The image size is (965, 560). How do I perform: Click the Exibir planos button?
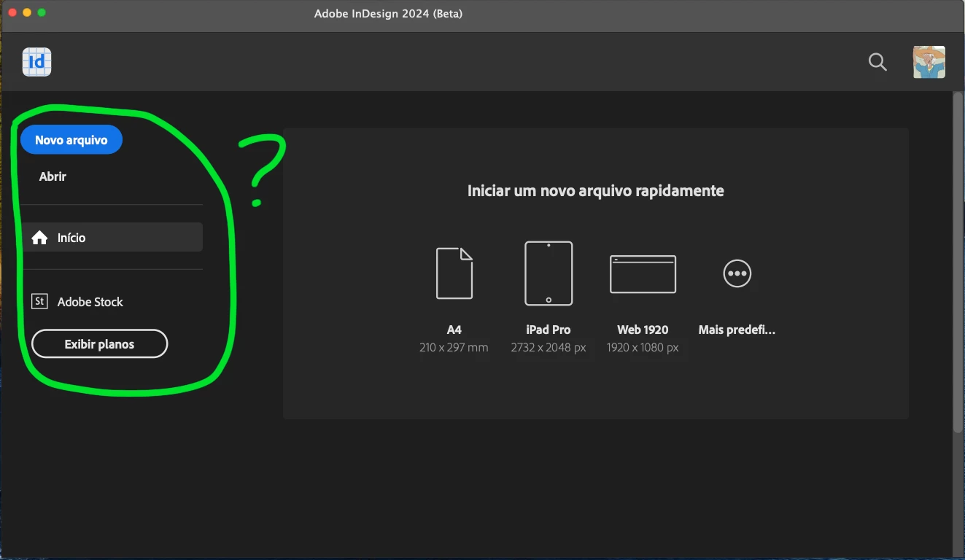100,344
